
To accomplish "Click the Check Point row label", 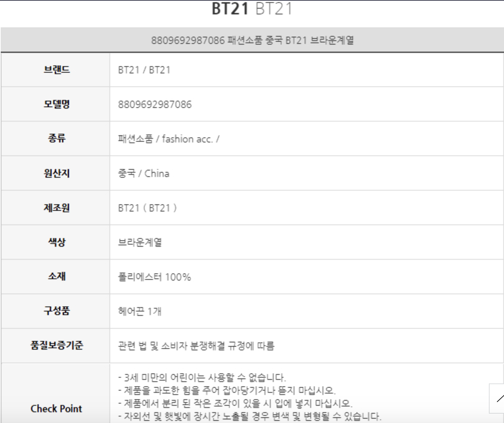I will tap(57, 409).
